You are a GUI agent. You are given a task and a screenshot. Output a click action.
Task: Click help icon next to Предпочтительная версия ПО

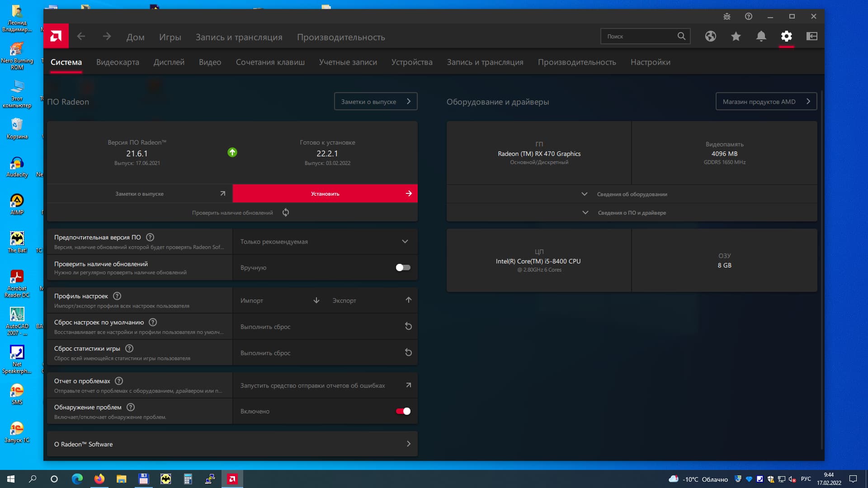(x=150, y=237)
